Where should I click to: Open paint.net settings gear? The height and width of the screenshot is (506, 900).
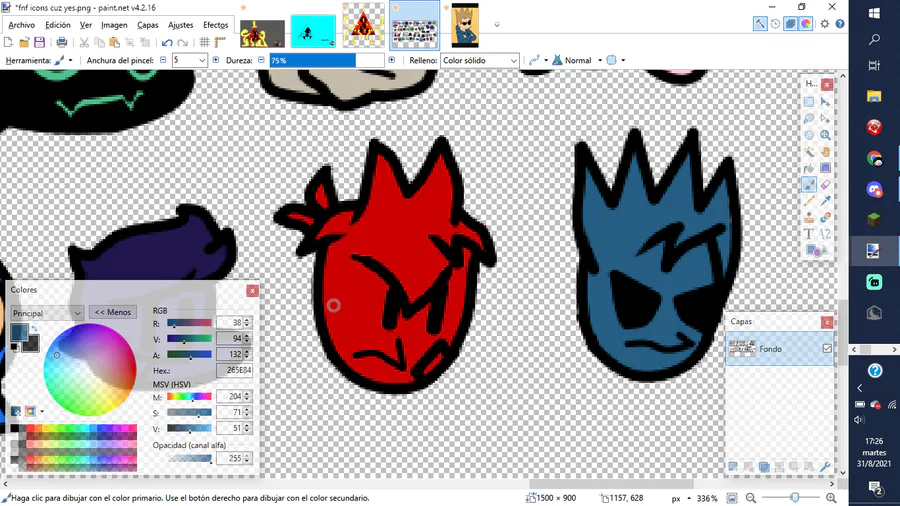coord(825,24)
